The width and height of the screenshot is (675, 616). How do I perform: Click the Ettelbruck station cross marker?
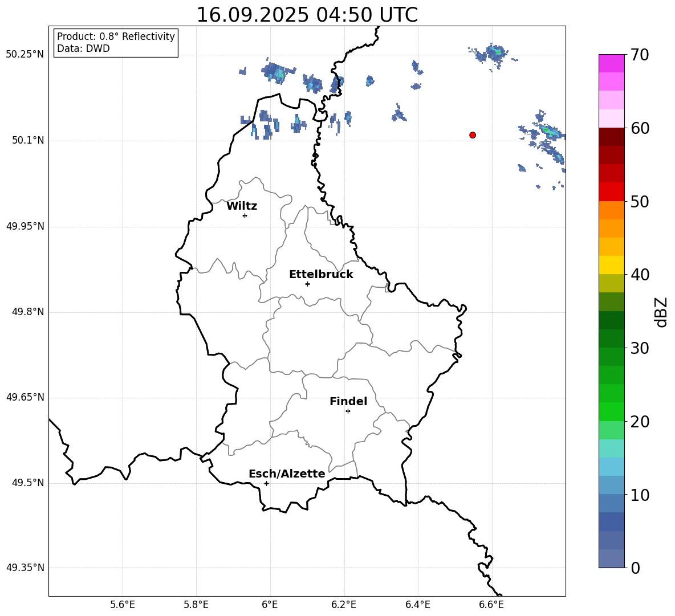click(307, 284)
